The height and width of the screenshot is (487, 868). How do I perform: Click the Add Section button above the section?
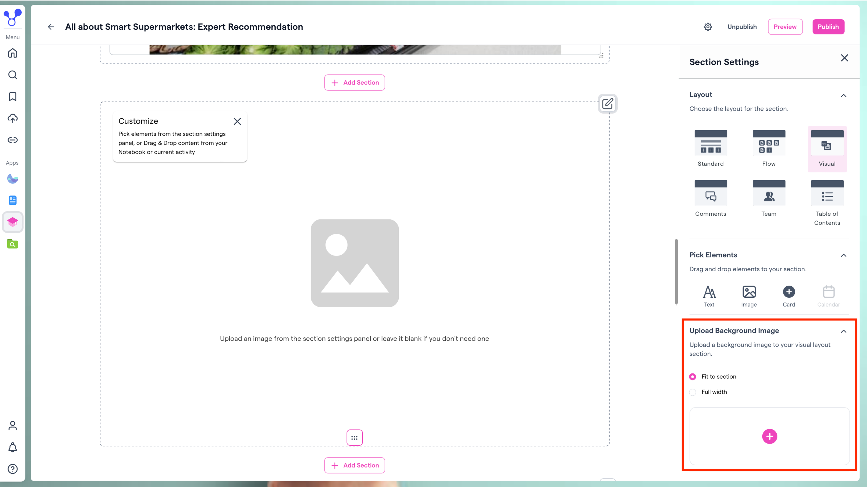355,83
